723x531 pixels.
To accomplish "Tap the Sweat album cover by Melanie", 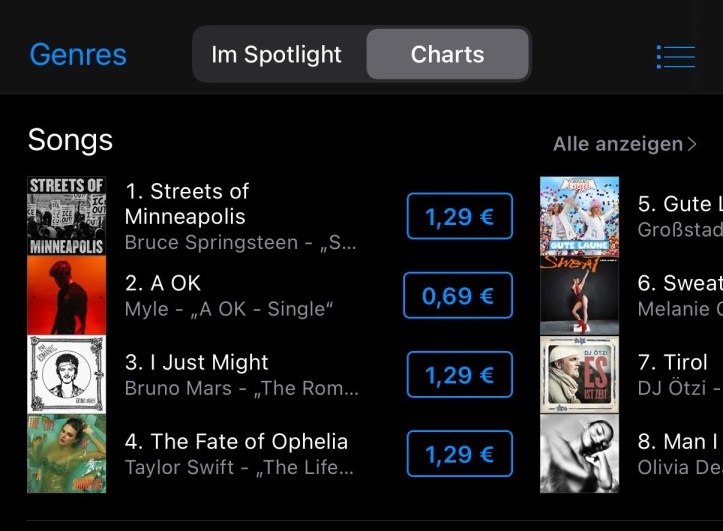I will pos(580,295).
